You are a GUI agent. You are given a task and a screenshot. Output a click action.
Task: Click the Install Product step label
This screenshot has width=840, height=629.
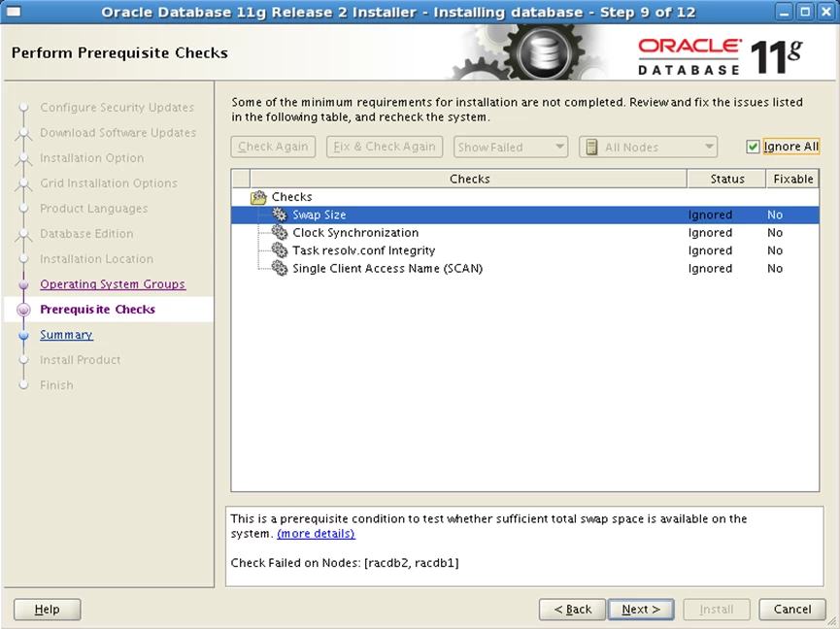point(81,360)
